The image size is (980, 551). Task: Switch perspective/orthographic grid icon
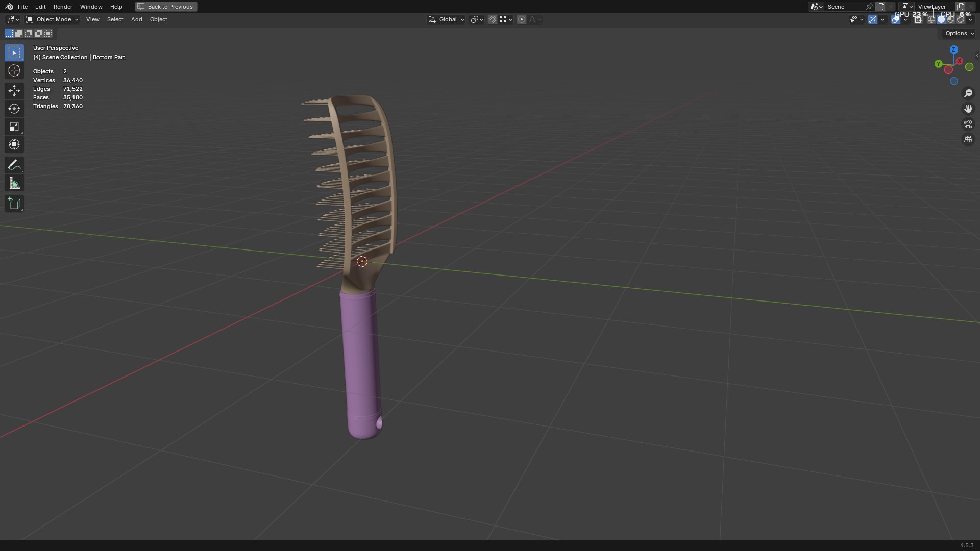click(968, 139)
